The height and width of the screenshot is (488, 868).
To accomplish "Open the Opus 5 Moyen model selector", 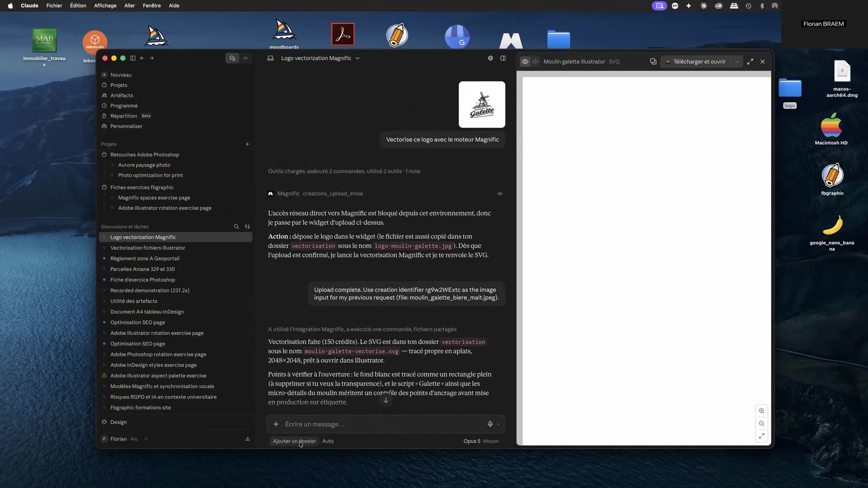I will coord(481,441).
